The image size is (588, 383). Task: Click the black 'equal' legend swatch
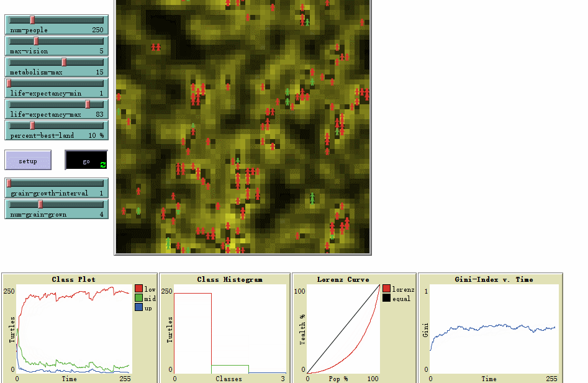[x=387, y=298]
